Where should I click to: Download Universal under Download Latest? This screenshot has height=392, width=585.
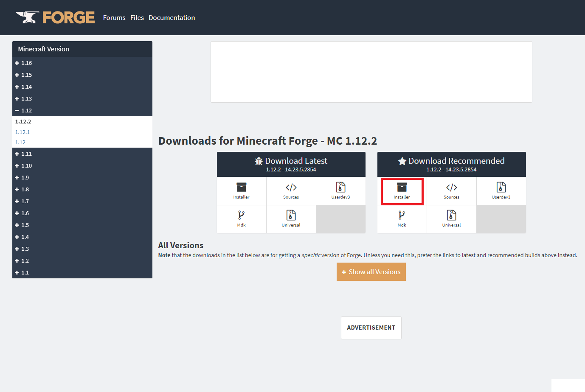tap(291, 219)
